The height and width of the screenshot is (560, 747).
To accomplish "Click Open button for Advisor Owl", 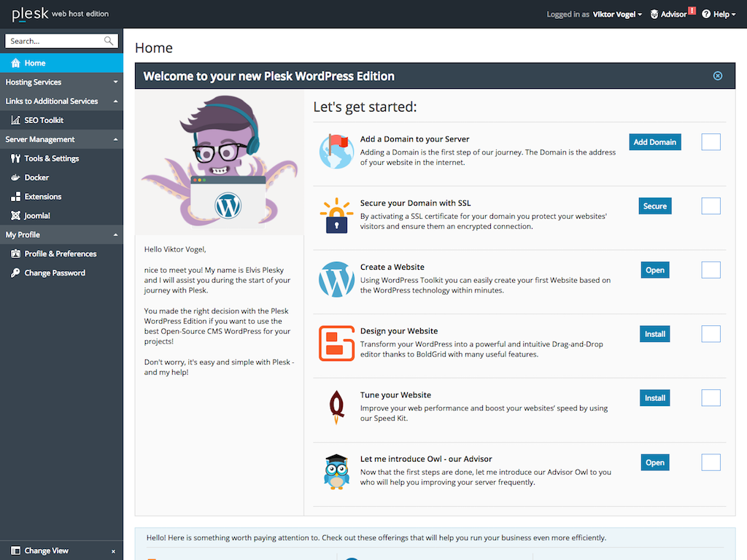I will [x=655, y=462].
